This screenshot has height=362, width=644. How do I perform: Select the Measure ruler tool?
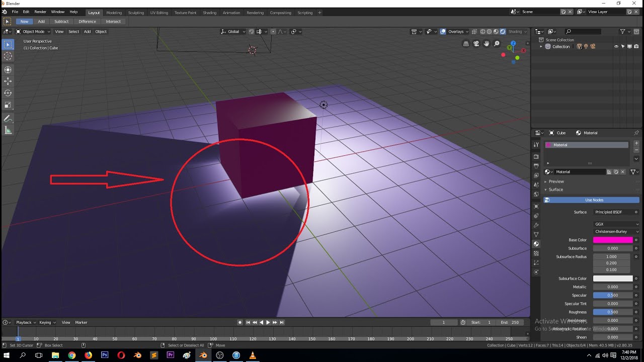click(8, 131)
